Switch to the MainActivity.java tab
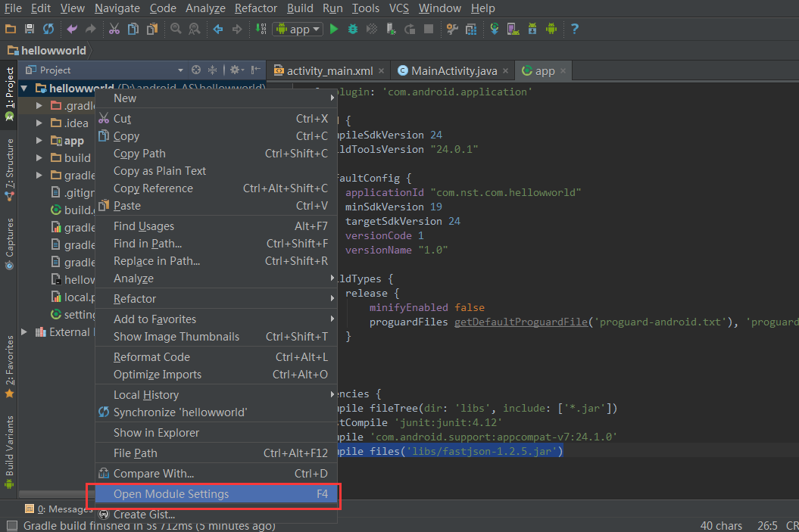The image size is (799, 532). 453,70
